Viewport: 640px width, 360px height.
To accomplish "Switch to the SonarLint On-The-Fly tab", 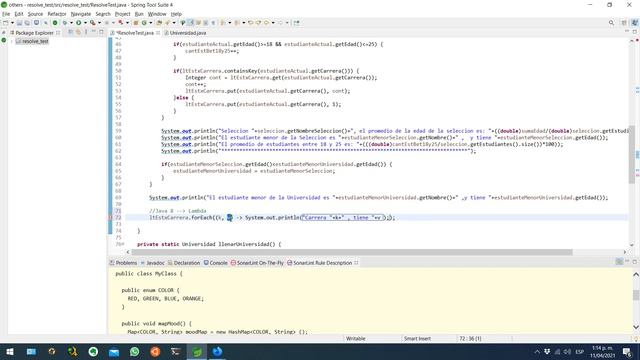I will coord(257,263).
